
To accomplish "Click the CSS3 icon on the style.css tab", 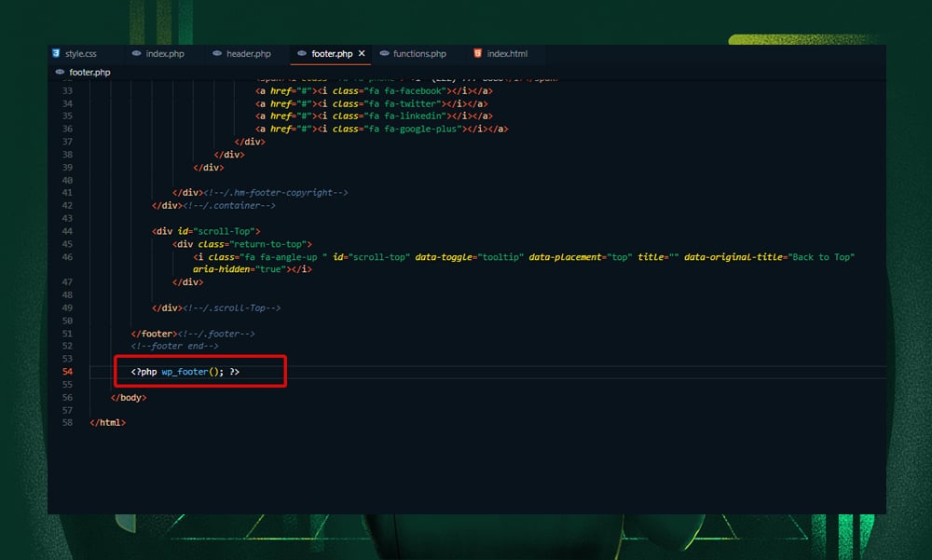I will tap(58, 53).
